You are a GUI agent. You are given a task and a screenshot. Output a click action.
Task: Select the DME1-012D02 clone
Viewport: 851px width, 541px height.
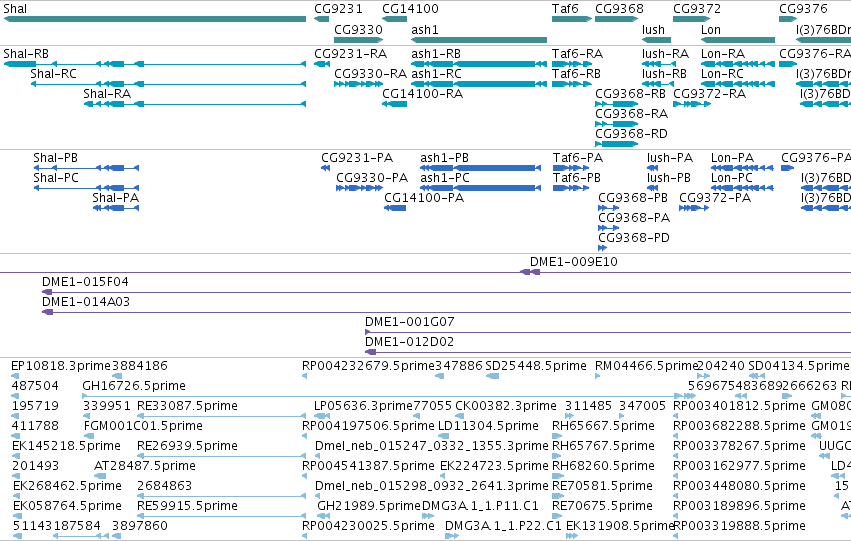(x=608, y=352)
